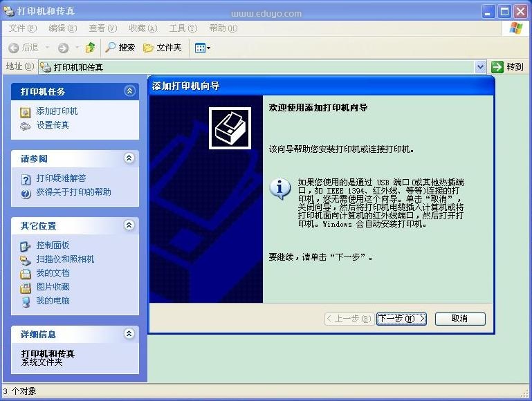Screen dimensions: 532x401
Task: Open the 查看(V) menu
Action: [103, 28]
